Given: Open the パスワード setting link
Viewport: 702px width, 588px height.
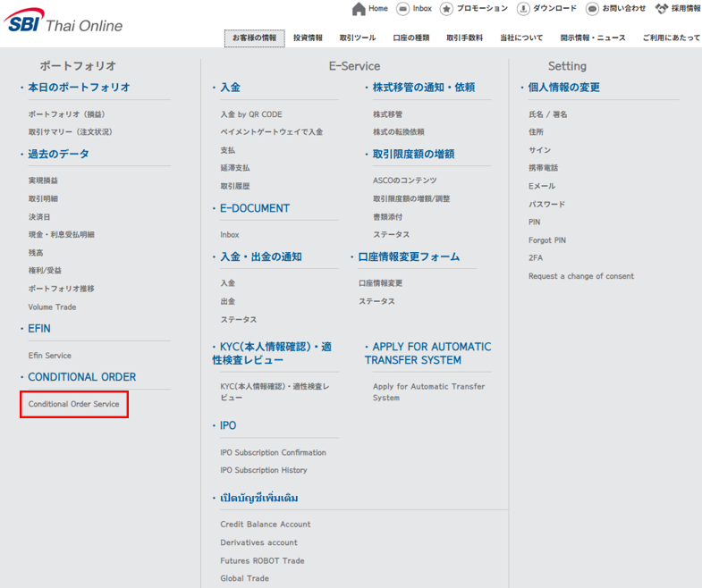Looking at the screenshot, I should click(x=547, y=205).
